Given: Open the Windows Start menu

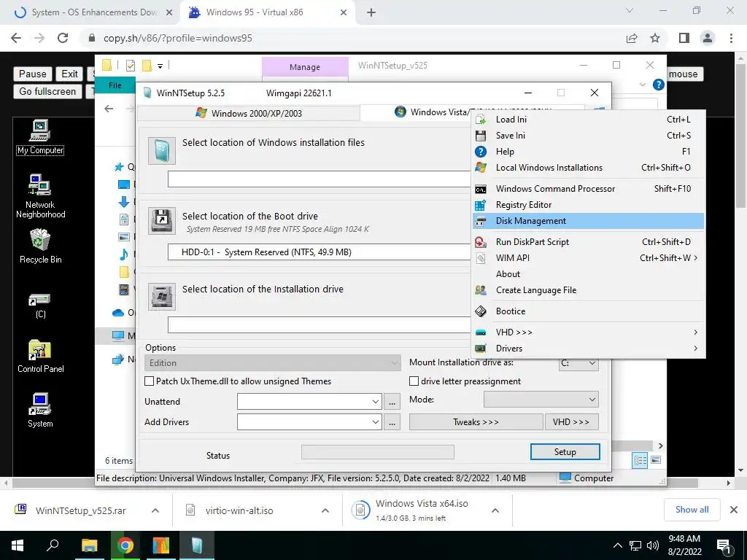Looking at the screenshot, I should point(18,545).
